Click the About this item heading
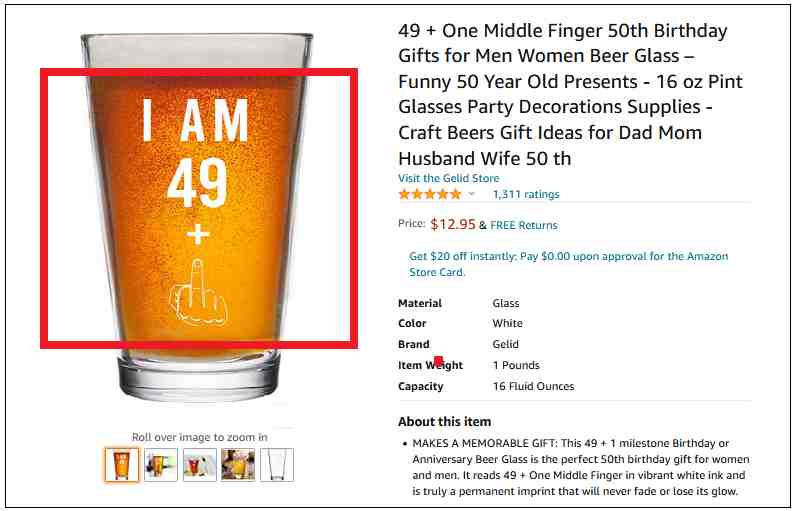 tap(444, 422)
